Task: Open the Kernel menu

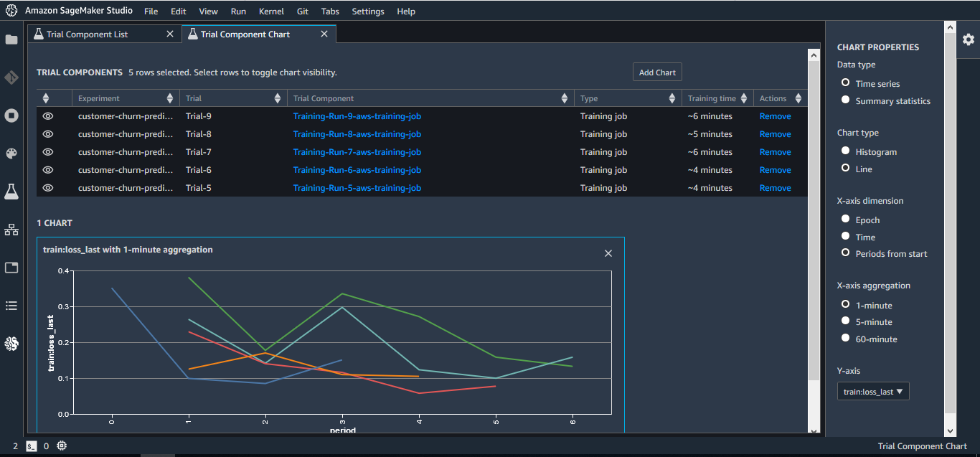Action: (x=270, y=11)
